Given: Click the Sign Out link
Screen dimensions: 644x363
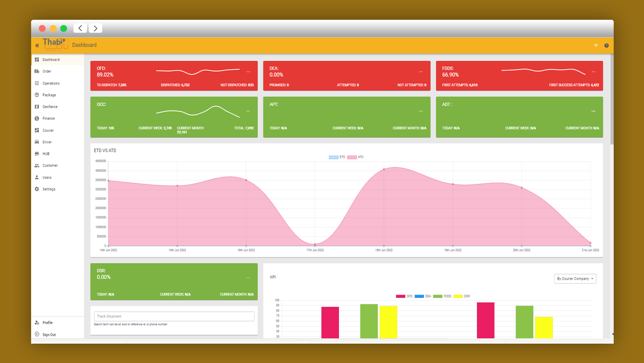Looking at the screenshot, I should 49,335.
